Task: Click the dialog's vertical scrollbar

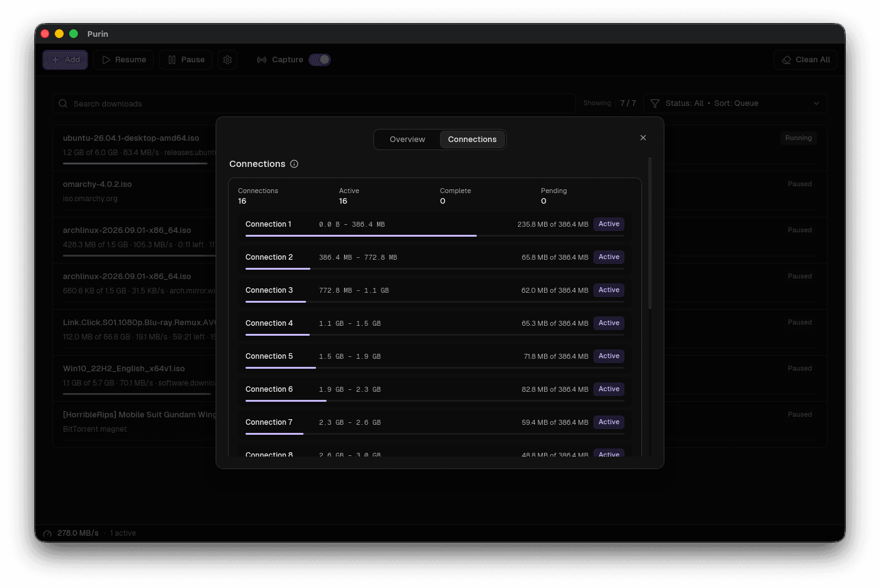Action: (650, 234)
